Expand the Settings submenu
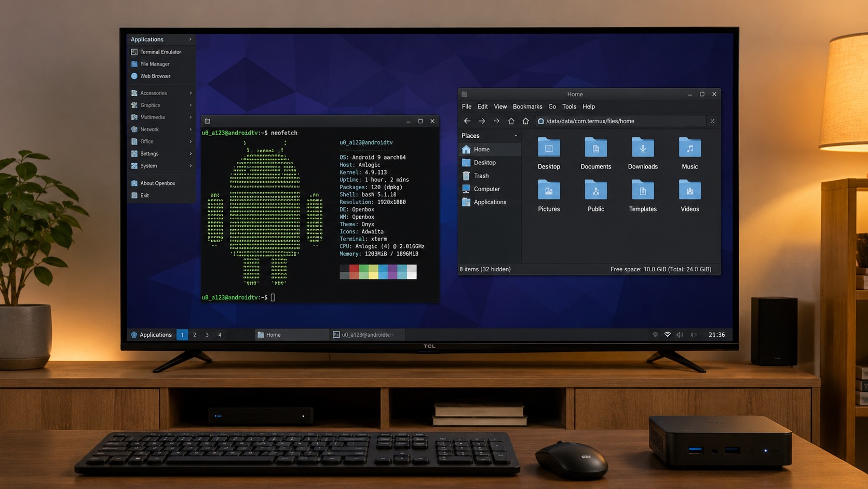The image size is (868, 489). tap(161, 154)
